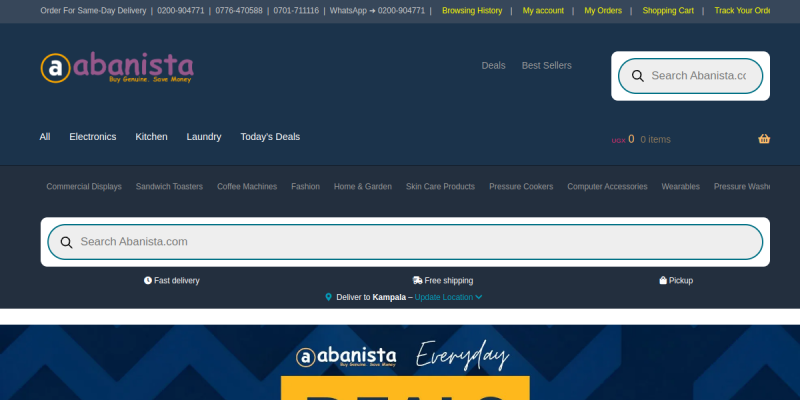Click the UGX 0 cart total
This screenshot has width=800, height=400.
(x=623, y=139)
